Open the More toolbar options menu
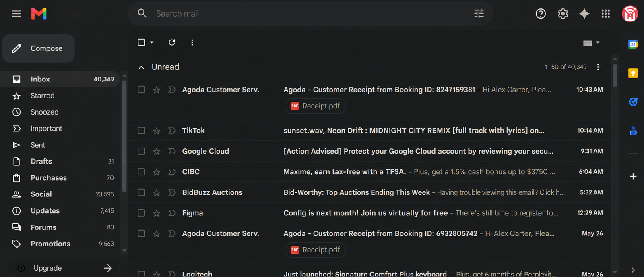Image resolution: width=644 pixels, height=277 pixels. coord(192,42)
